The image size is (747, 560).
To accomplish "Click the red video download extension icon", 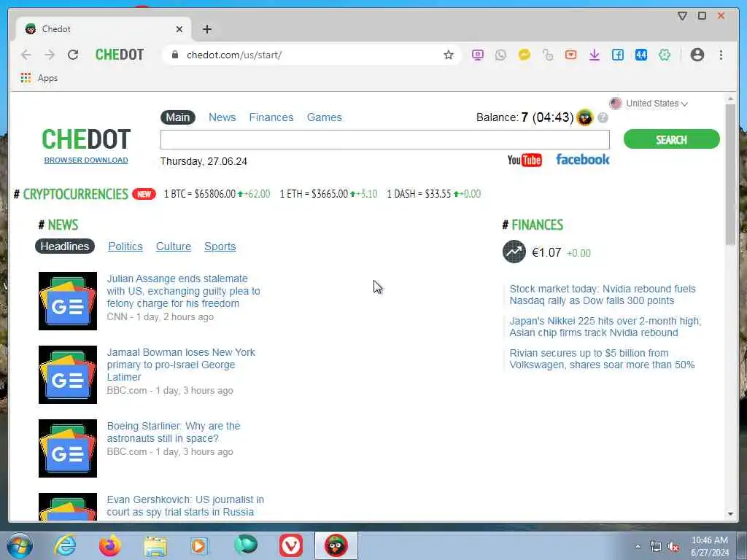I will point(570,55).
